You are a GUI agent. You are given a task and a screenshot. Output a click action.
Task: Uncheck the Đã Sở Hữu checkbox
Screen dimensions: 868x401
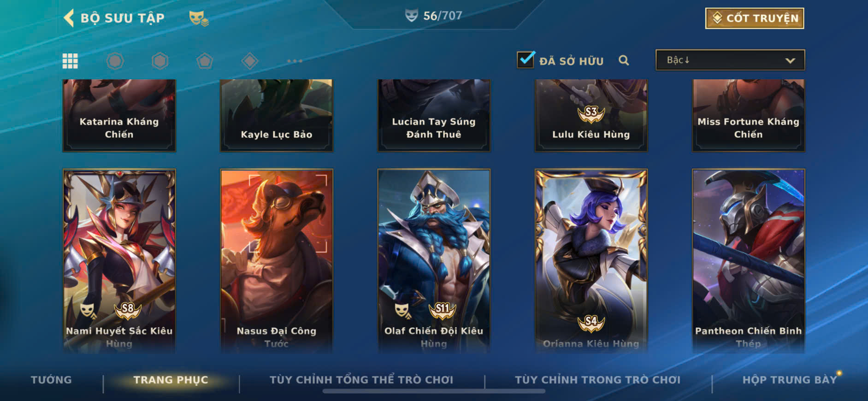[526, 60]
